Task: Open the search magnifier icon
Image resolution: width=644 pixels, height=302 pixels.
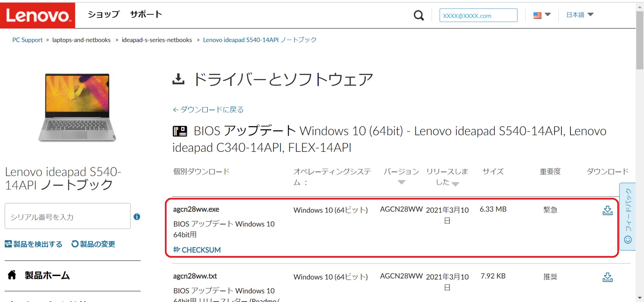Action: (419, 15)
